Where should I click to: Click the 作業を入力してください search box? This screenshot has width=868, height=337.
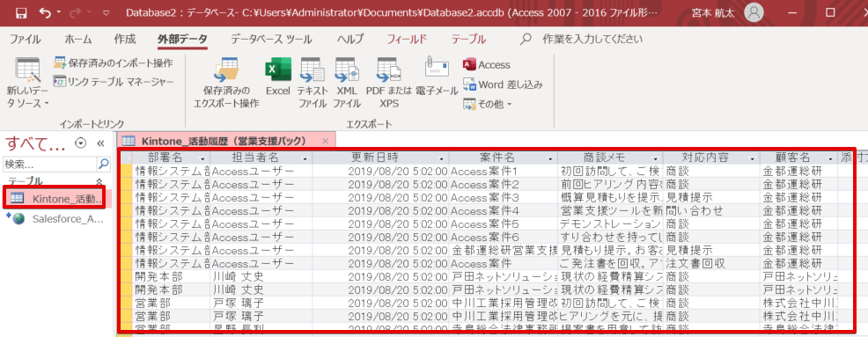point(592,40)
